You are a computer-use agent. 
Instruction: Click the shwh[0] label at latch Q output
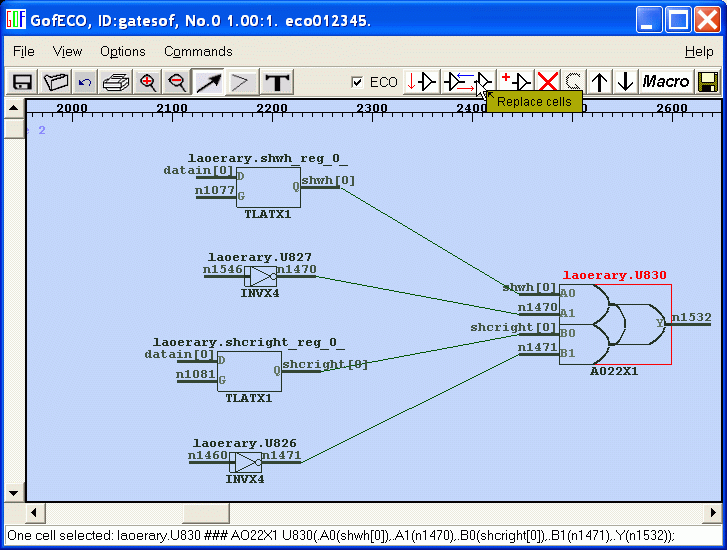pyautogui.click(x=328, y=180)
